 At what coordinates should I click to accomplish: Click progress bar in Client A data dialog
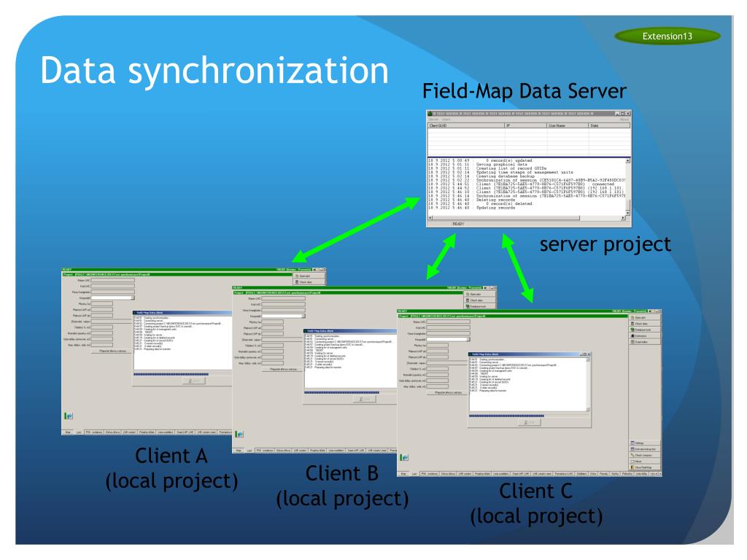click(183, 374)
